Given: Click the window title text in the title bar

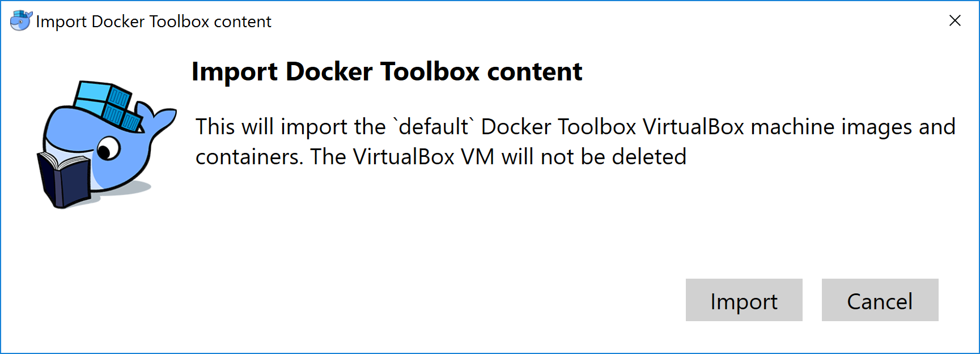Looking at the screenshot, I should click(154, 22).
